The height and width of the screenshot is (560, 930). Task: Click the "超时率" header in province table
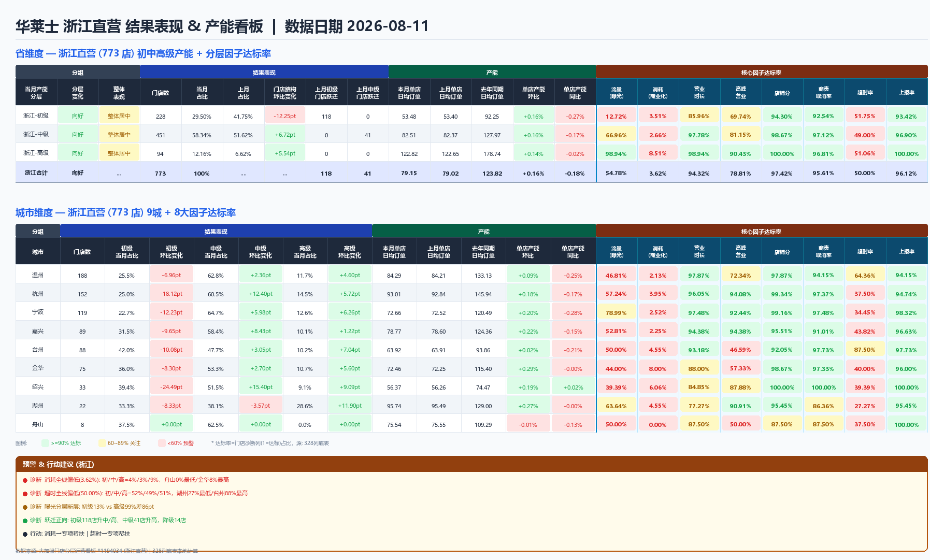click(x=865, y=93)
